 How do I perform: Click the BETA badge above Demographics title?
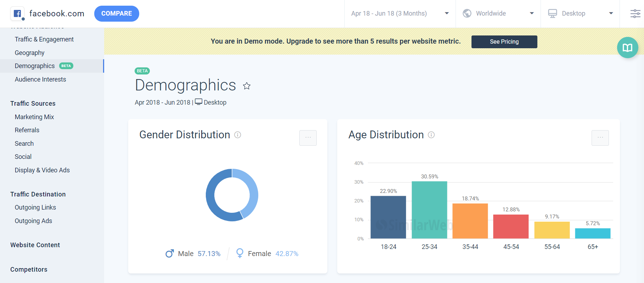(x=142, y=71)
